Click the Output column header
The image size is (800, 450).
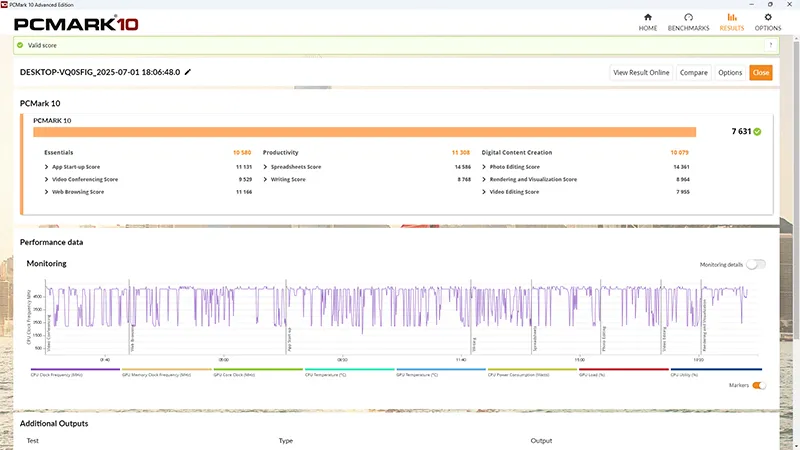point(541,441)
